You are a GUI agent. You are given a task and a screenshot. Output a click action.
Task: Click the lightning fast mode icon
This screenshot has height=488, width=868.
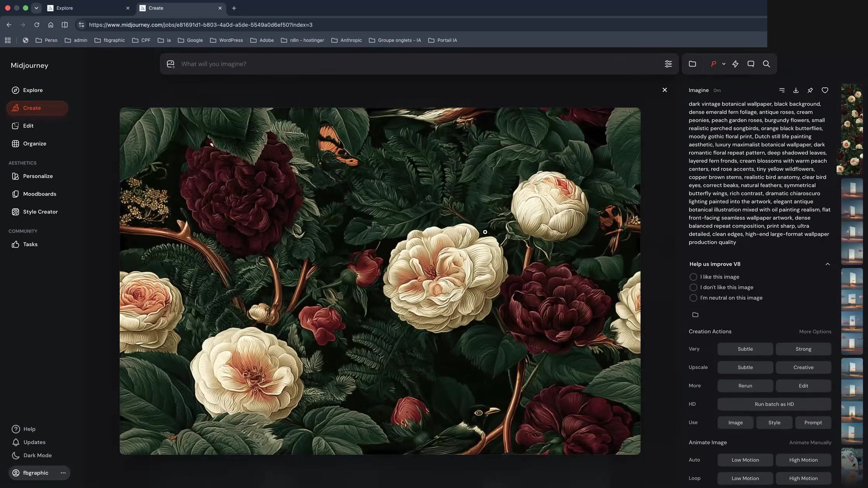point(735,64)
